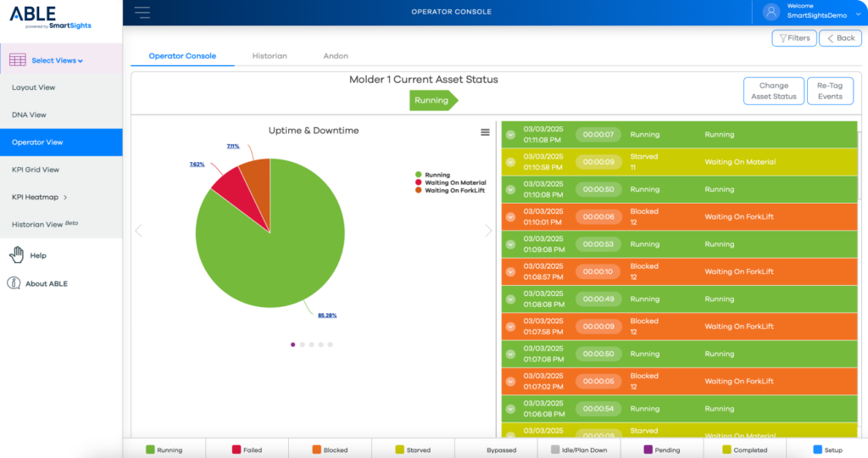Click the Select Views grid icon
The image size is (868, 458).
[x=18, y=60]
